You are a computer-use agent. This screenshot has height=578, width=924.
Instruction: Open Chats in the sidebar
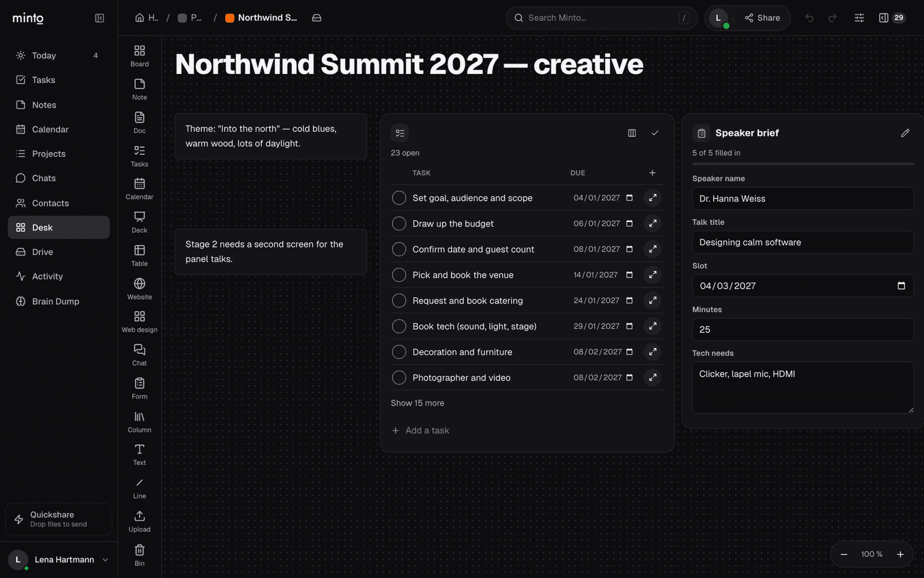click(x=58, y=178)
